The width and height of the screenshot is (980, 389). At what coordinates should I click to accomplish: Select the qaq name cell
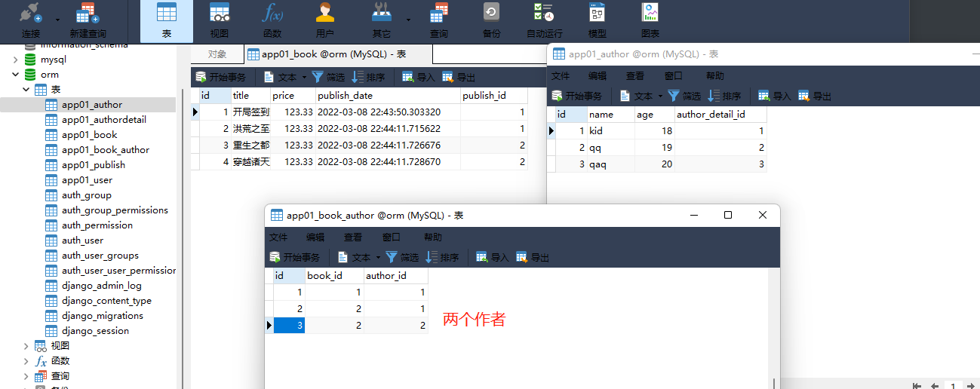coord(611,164)
